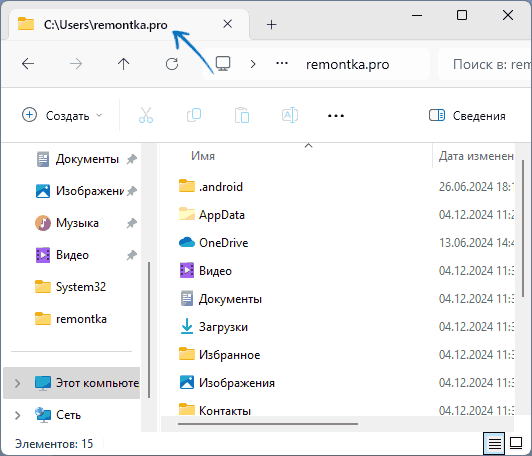The width and height of the screenshot is (532, 456).
Task: Add a new tab with plus button
Action: click(271, 24)
